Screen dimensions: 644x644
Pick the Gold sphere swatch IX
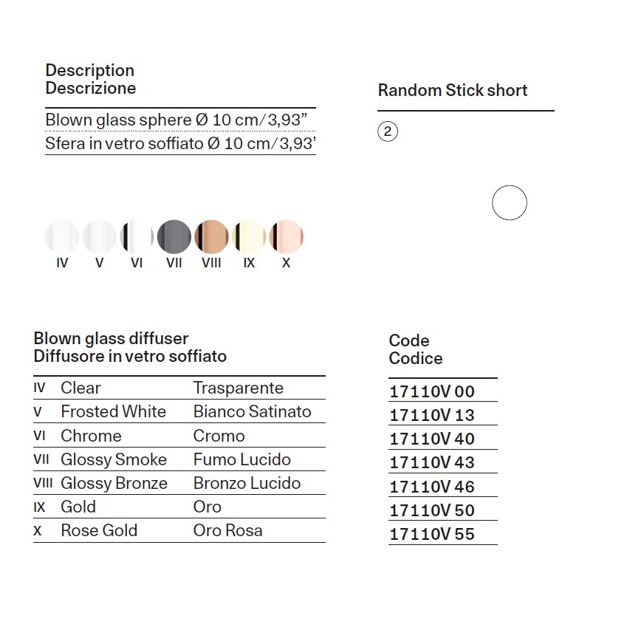click(249, 237)
